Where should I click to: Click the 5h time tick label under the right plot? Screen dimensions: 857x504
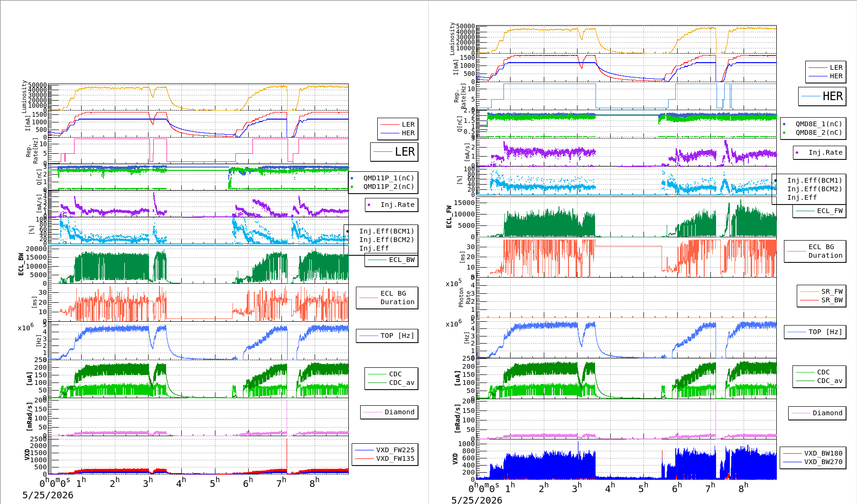(x=643, y=487)
